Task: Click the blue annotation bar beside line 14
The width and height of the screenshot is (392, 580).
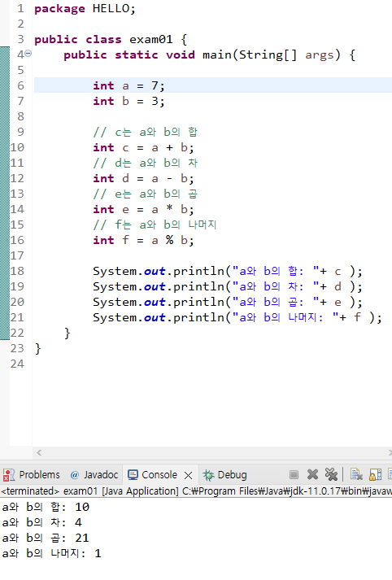Action: coord(5,209)
